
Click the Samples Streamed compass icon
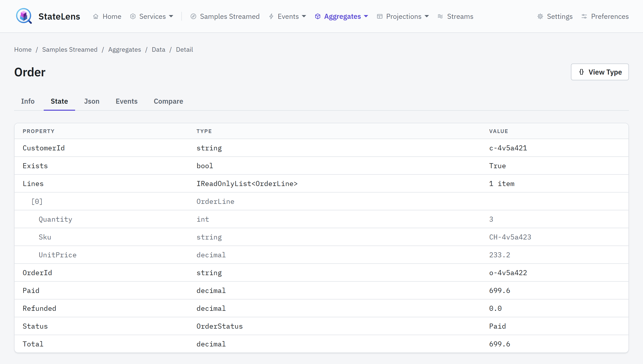pos(193,17)
